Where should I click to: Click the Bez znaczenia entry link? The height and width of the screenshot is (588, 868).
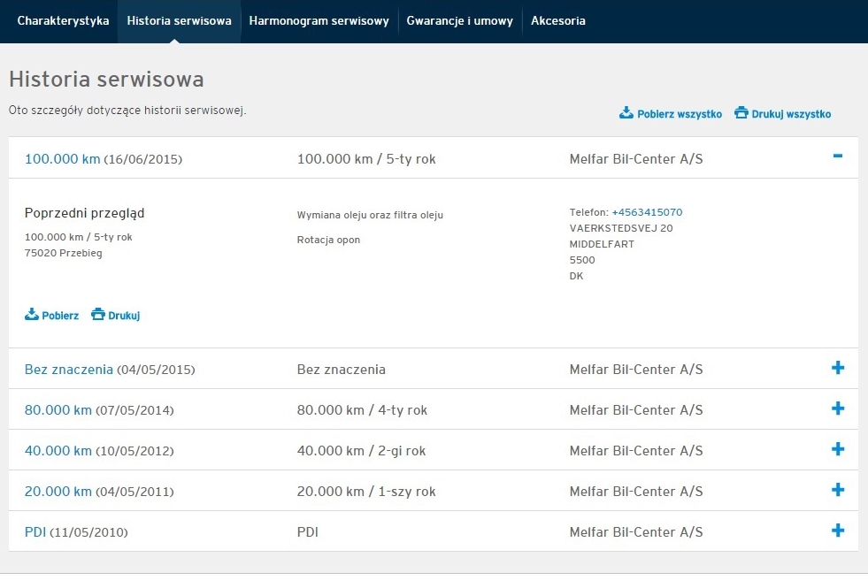(x=68, y=370)
